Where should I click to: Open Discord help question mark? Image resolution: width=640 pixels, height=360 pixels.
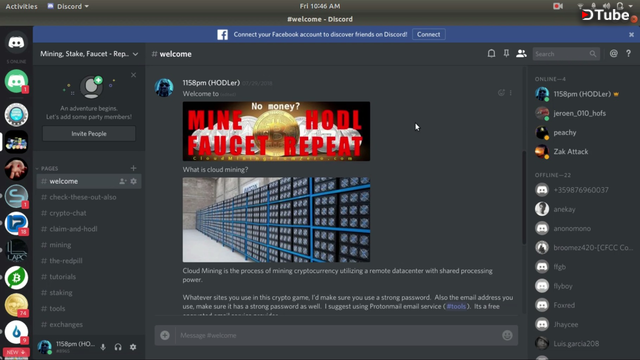[x=629, y=53]
